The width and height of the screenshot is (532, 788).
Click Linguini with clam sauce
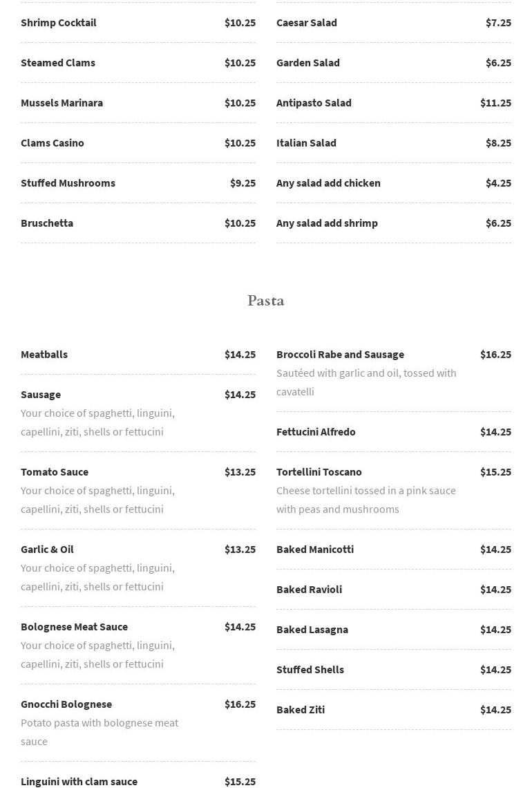79,781
